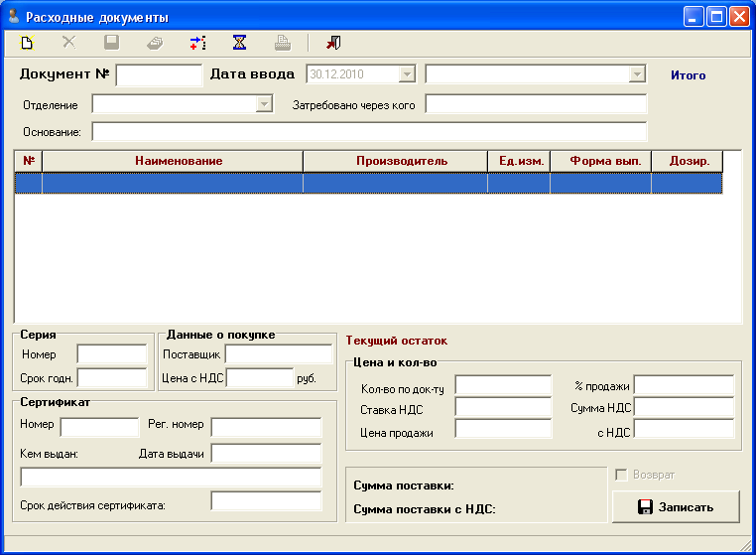This screenshot has height=555, width=756.
Task: Click the floppy disk save toolbar icon
Action: tap(112, 43)
